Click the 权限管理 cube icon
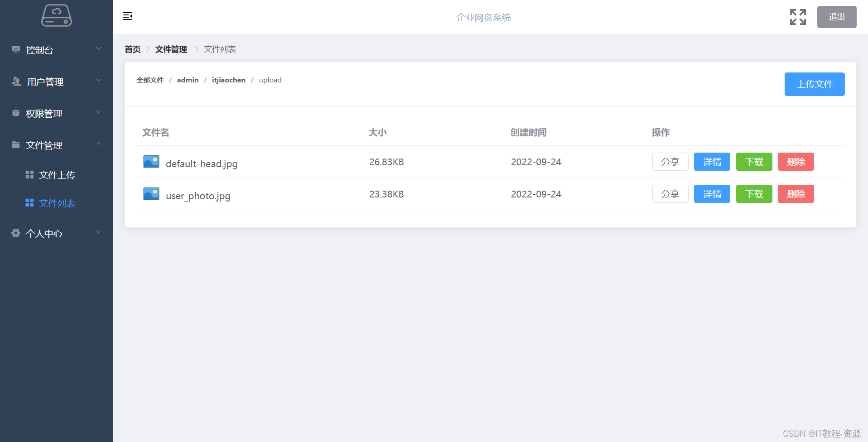This screenshot has width=868, height=442. pos(16,113)
